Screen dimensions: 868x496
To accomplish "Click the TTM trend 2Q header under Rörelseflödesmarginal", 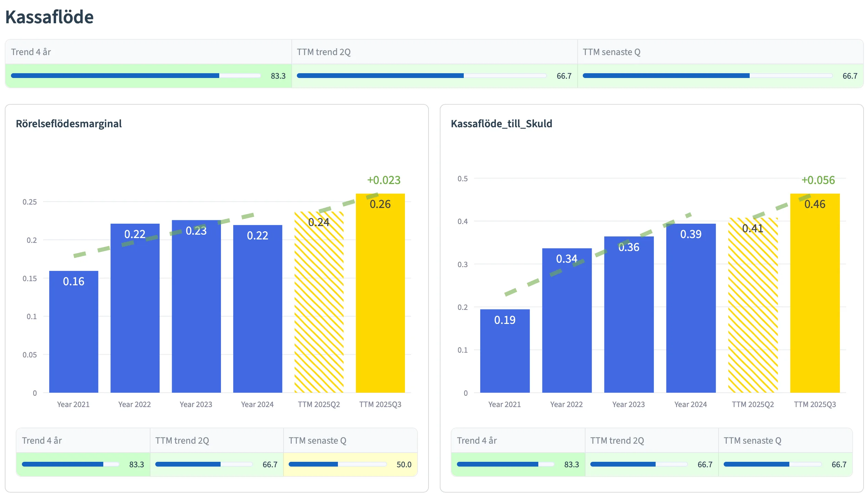I will (182, 441).
